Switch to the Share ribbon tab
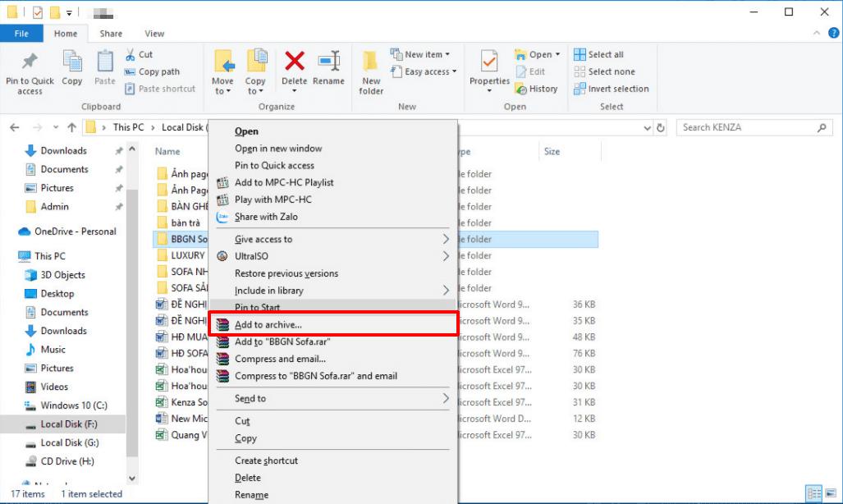Screen dimensions: 843x504 click(111, 34)
